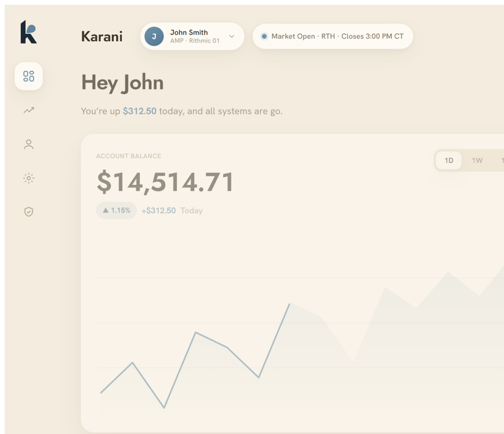Screen dimensions: 504x434
Task: Click the 1.15% gain badge
Action: [x=116, y=210]
